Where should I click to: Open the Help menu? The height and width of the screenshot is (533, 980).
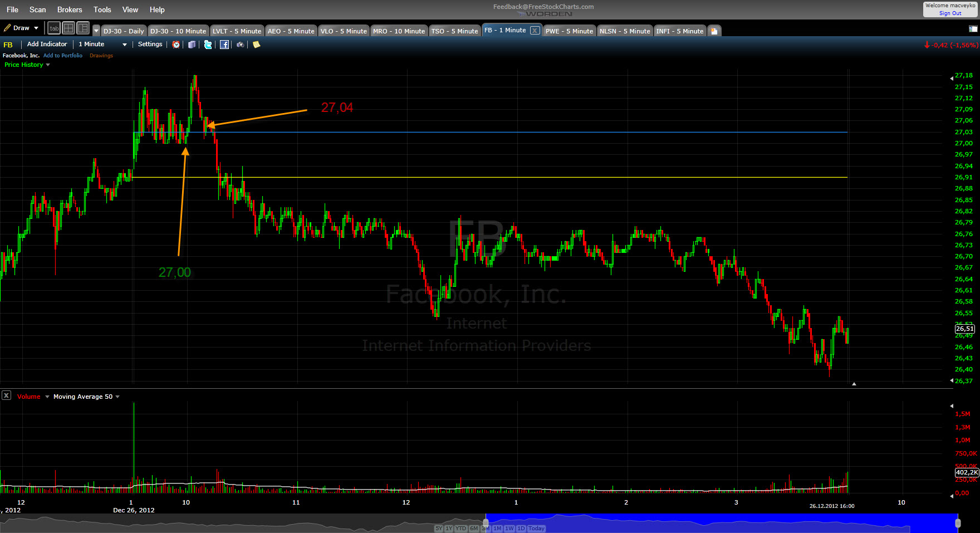[x=157, y=9]
